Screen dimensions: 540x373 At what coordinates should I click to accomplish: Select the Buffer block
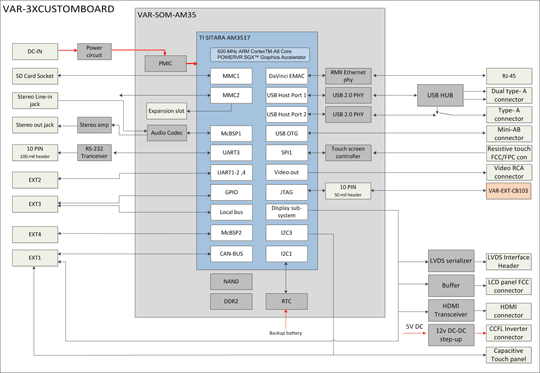pos(451,286)
